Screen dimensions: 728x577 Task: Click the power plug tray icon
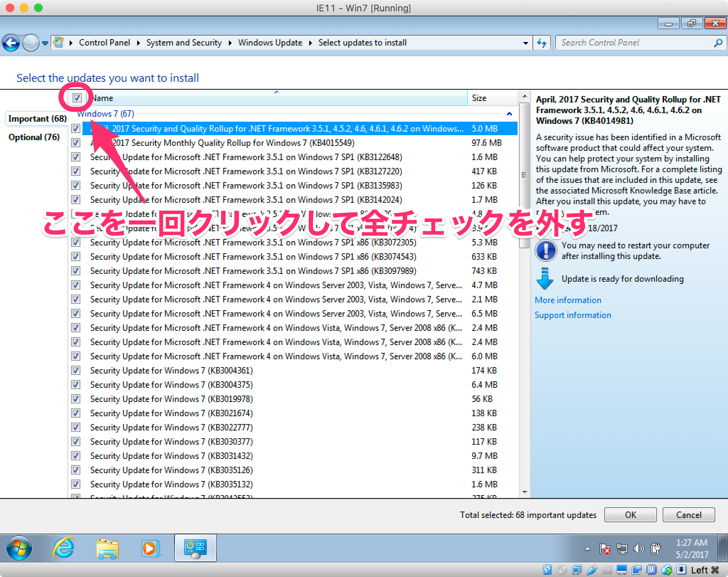tap(655, 549)
